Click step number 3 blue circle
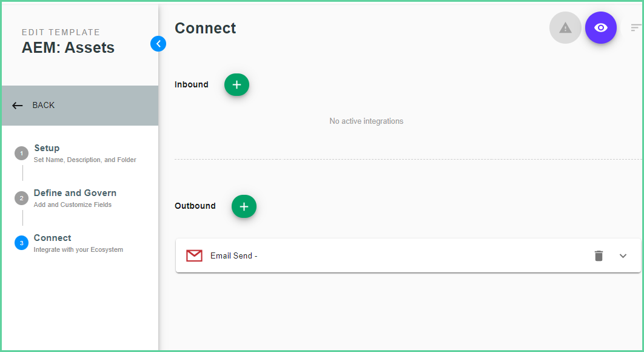Viewport: 644px width, 352px height. point(22,243)
